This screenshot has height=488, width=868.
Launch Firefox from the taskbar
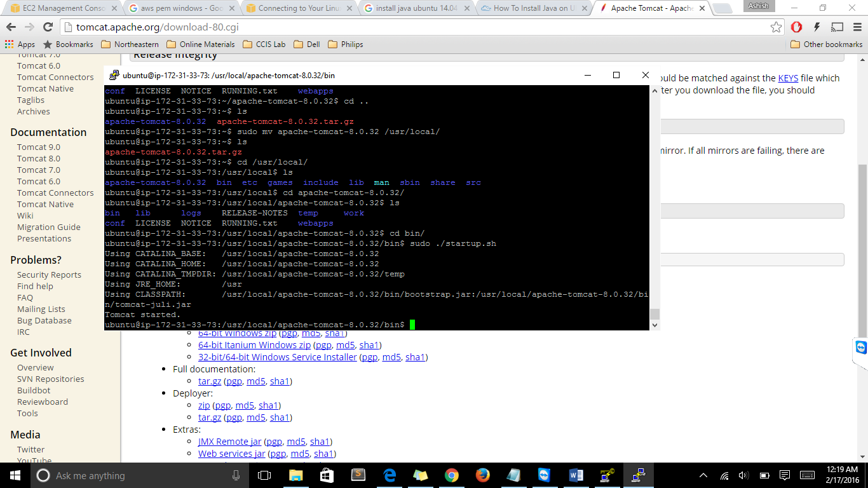tap(483, 475)
